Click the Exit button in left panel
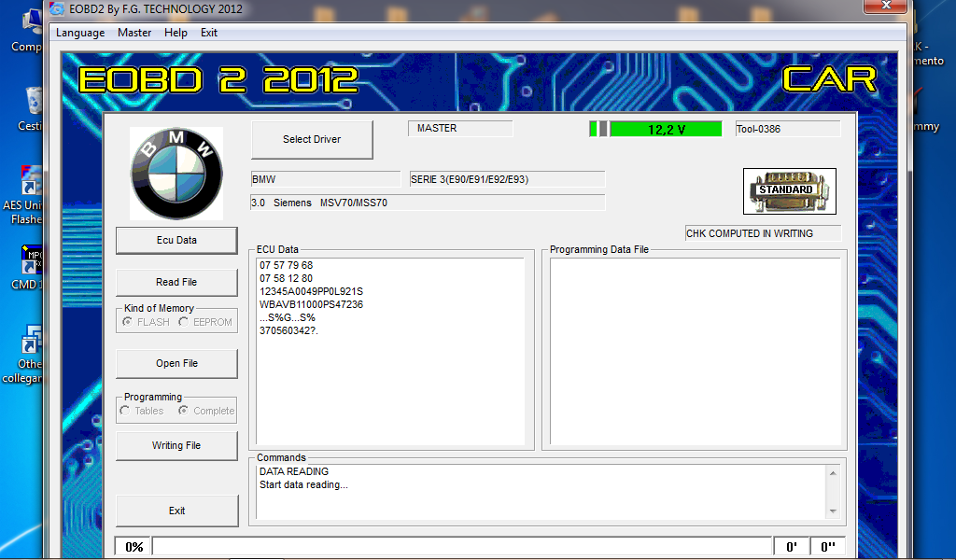 (x=176, y=511)
